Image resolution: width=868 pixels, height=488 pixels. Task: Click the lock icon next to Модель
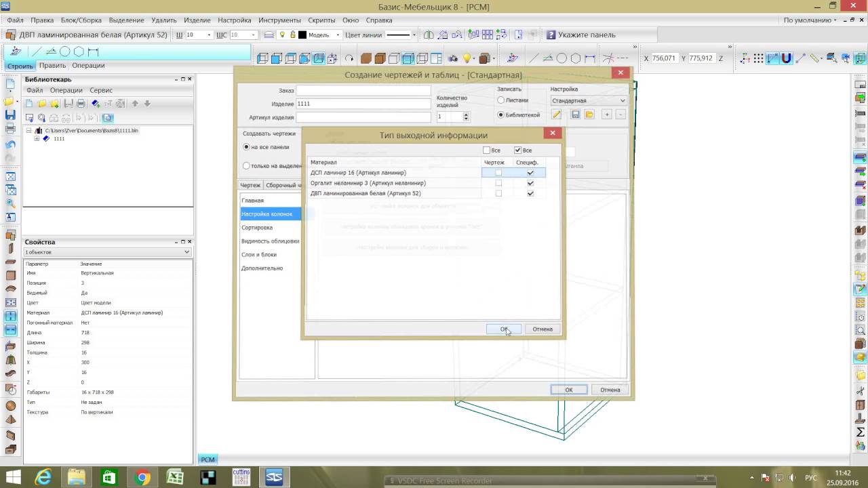click(292, 35)
